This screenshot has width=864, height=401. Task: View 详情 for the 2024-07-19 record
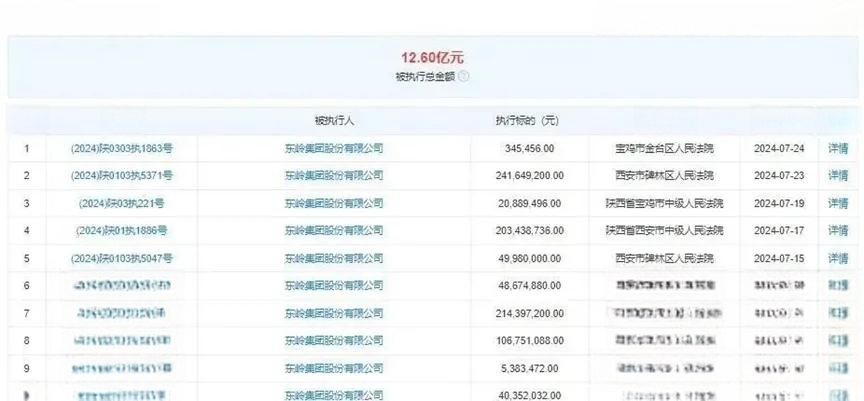click(838, 203)
